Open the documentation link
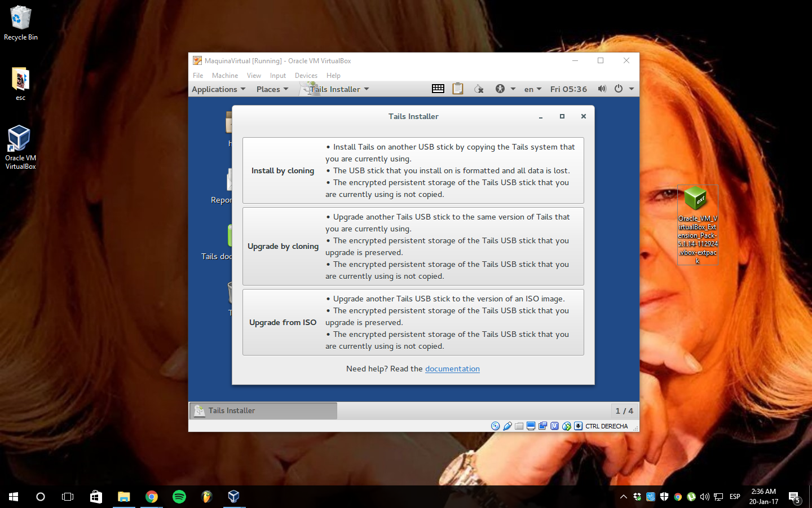This screenshot has height=508, width=812. coord(452,369)
